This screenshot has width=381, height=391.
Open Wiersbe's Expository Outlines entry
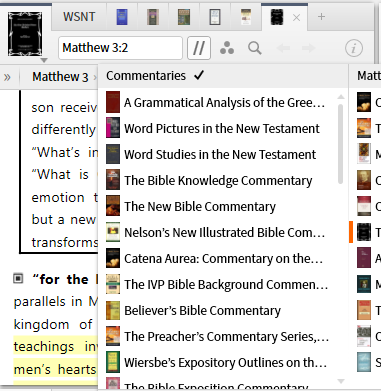coord(225,363)
